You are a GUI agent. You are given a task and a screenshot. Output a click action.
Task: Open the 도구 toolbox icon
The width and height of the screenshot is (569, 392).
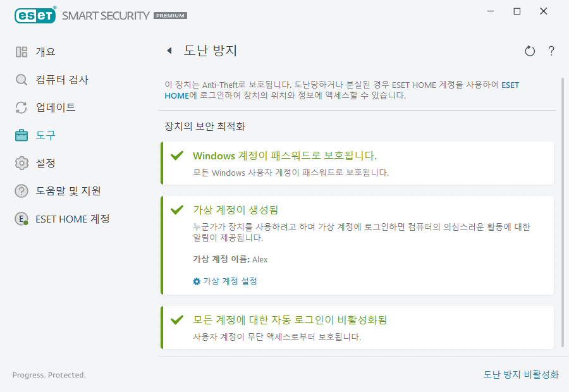[x=21, y=135]
